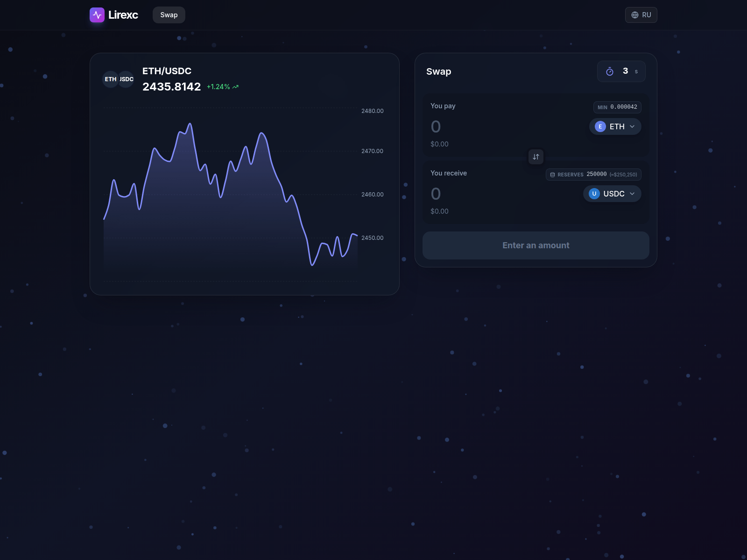
Task: Click the ETH token circle icon
Action: tap(600, 126)
